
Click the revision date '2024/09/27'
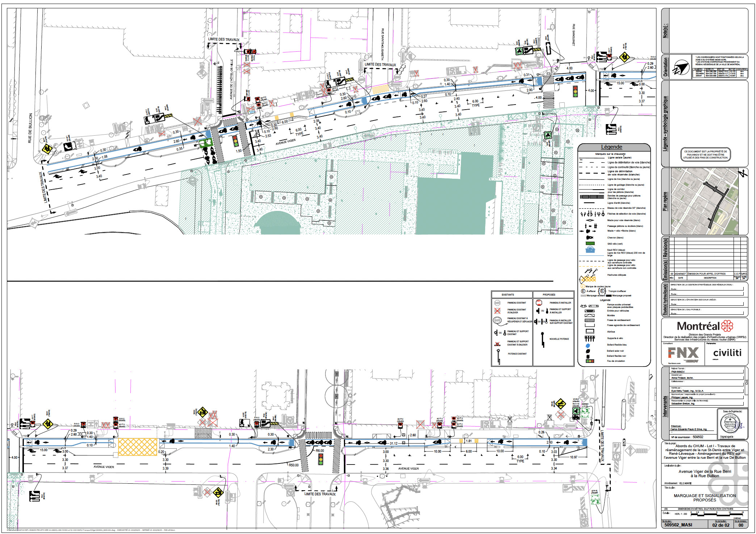pyautogui.click(x=680, y=274)
